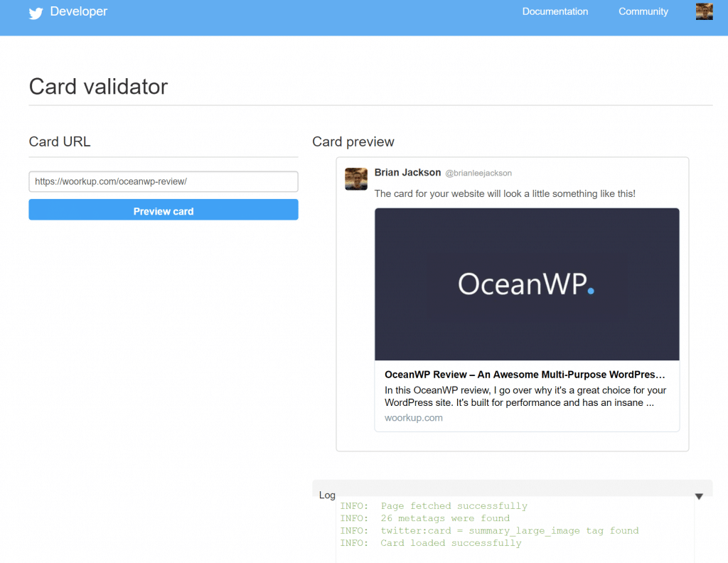Click the Brian Jackson display name
This screenshot has height=563, width=728.
407,172
